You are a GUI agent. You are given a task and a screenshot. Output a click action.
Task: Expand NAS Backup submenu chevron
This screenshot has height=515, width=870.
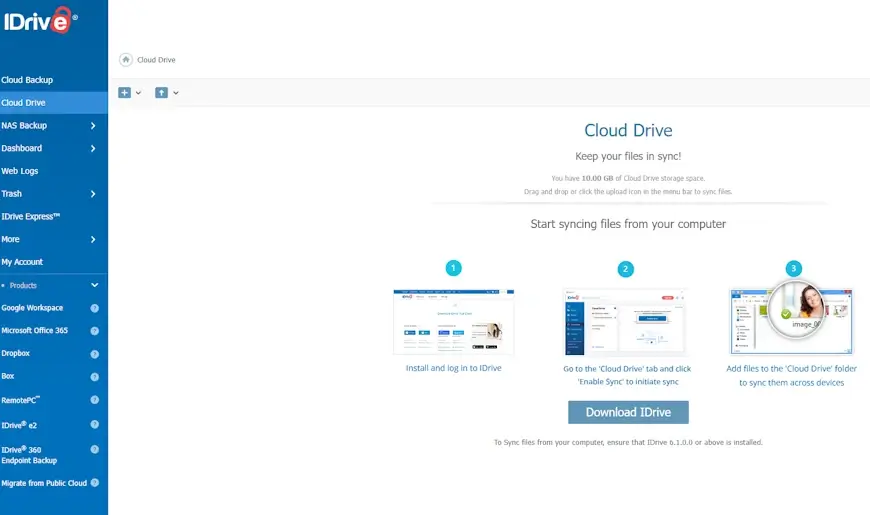(x=93, y=126)
